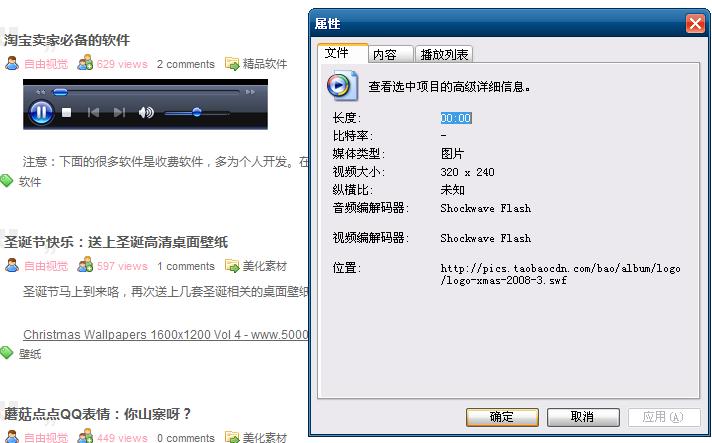The image size is (712, 443).
Task: Click the fast-forward arrows on the seek bar
Action: pyautogui.click(x=250, y=92)
